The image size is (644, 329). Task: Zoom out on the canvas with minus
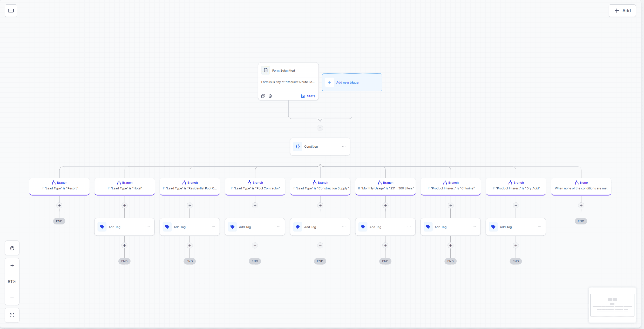[12, 298]
